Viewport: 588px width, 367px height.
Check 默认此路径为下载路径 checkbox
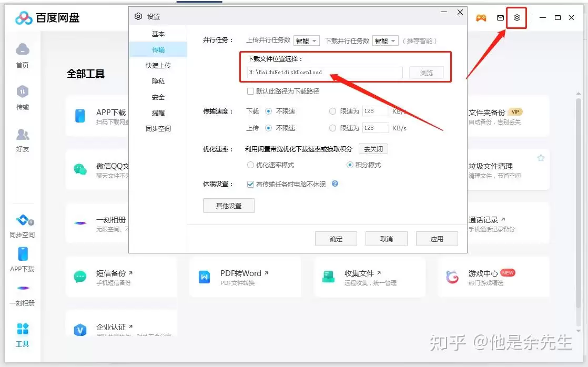[x=250, y=91]
